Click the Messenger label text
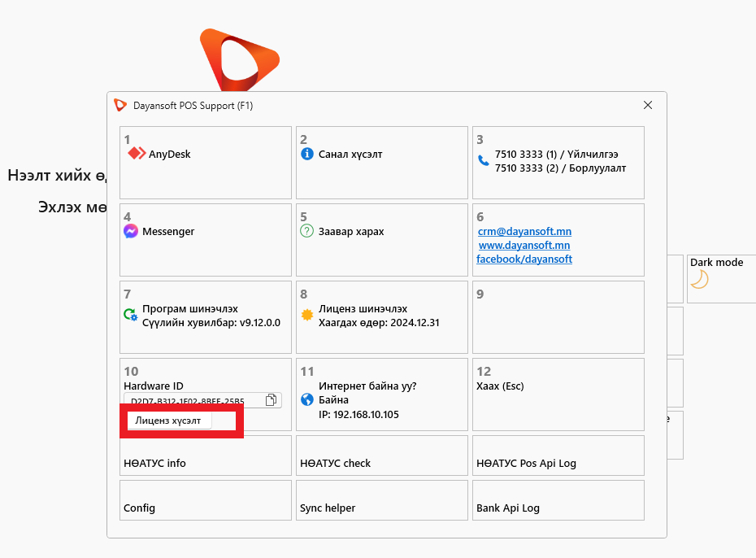 click(168, 232)
